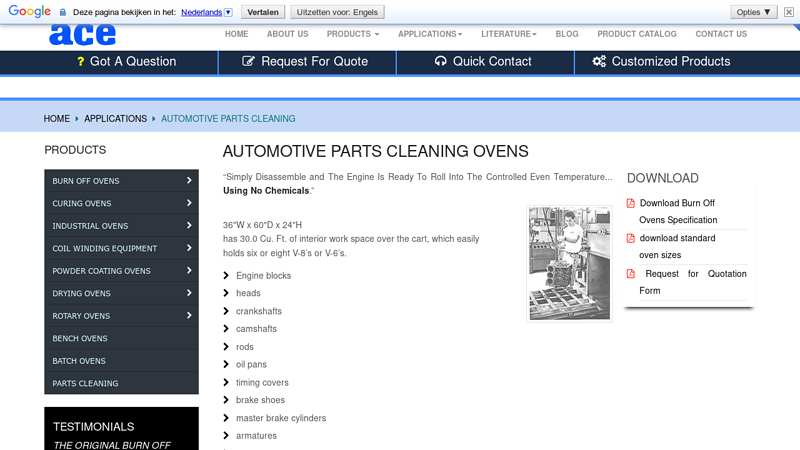The width and height of the screenshot is (800, 450).
Task: Click the PDF icon for Burn Off Ovens Specification
Action: tap(631, 203)
